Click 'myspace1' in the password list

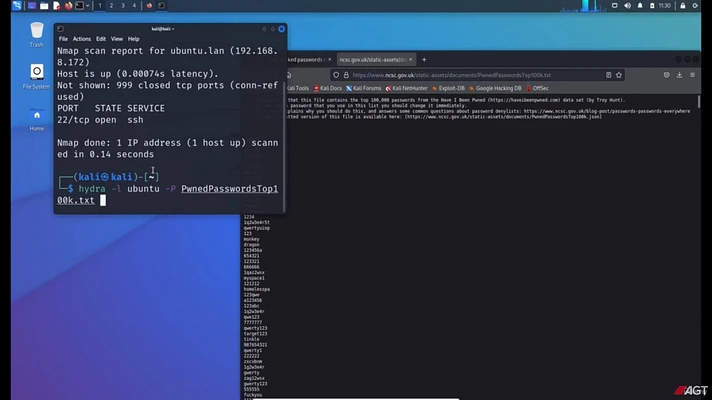tap(254, 278)
